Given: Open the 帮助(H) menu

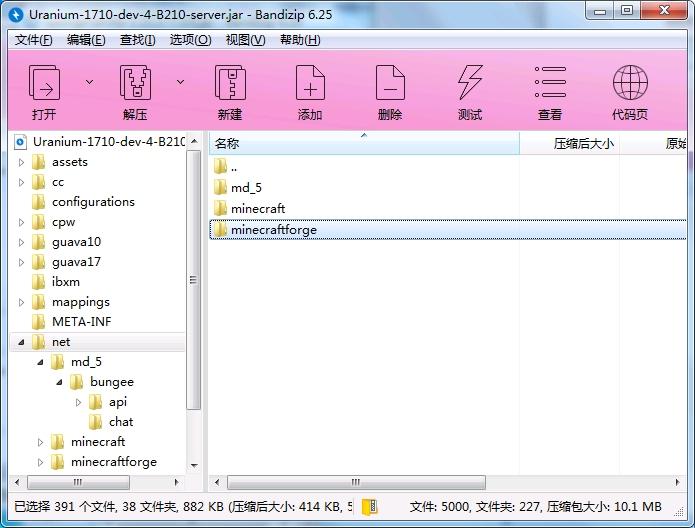Looking at the screenshot, I should coord(300,40).
